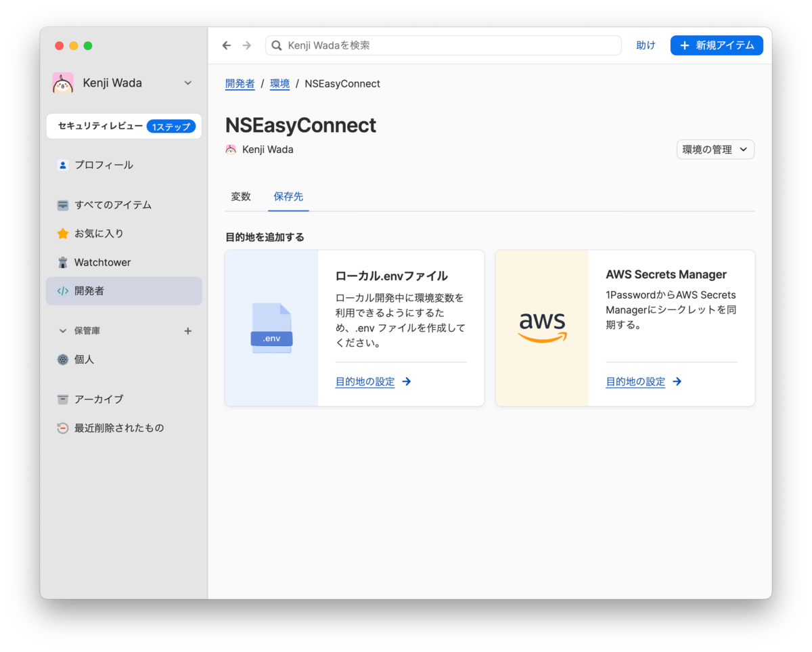This screenshot has width=812, height=652.
Task: Click the 最近削除されたもの icon
Action: (63, 428)
